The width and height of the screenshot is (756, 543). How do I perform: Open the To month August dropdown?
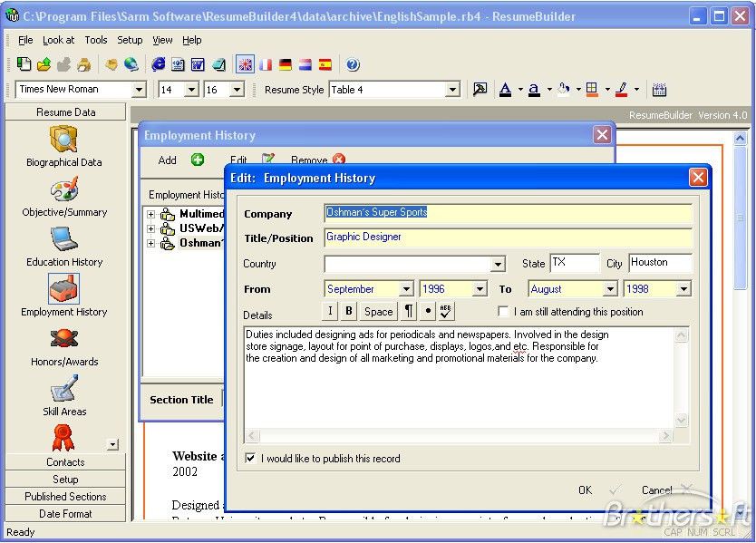pyautogui.click(x=610, y=289)
